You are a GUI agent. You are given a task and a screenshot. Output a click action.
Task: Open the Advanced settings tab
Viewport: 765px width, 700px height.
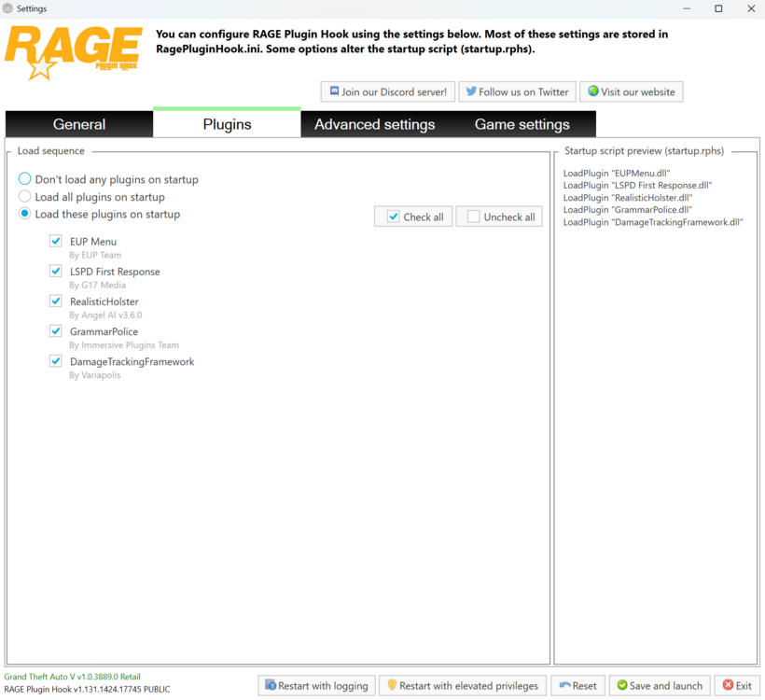coord(375,124)
